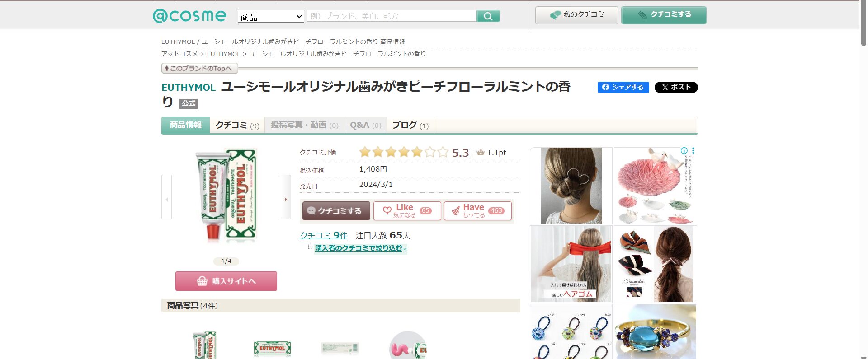
Task: Show previous product image arrow
Action: pyautogui.click(x=167, y=197)
